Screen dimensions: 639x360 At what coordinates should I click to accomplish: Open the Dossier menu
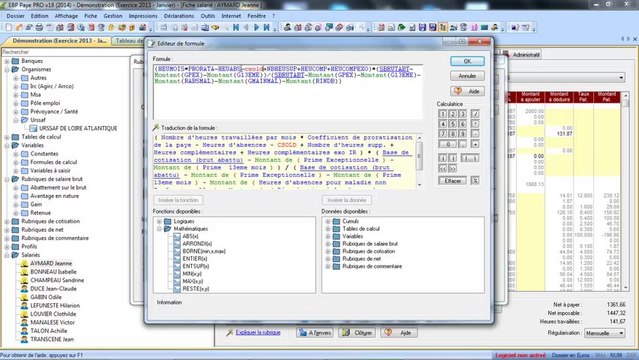tap(15, 16)
